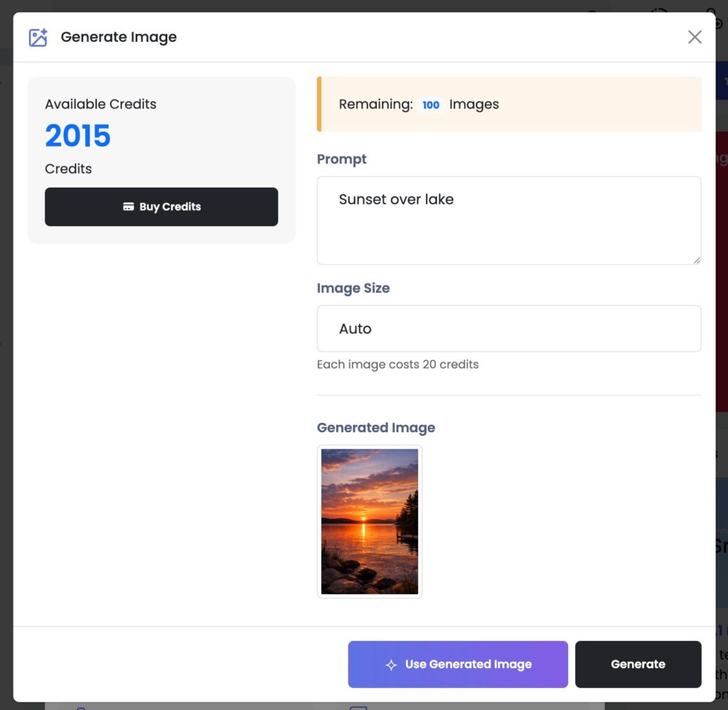Viewport: 728px width, 710px height.
Task: Open the Image Size dropdown showing Auto
Action: point(509,328)
